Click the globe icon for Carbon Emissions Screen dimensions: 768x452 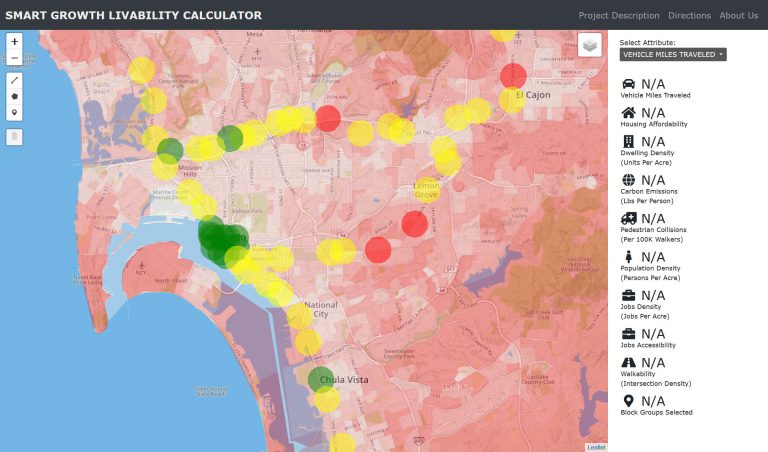tap(628, 179)
